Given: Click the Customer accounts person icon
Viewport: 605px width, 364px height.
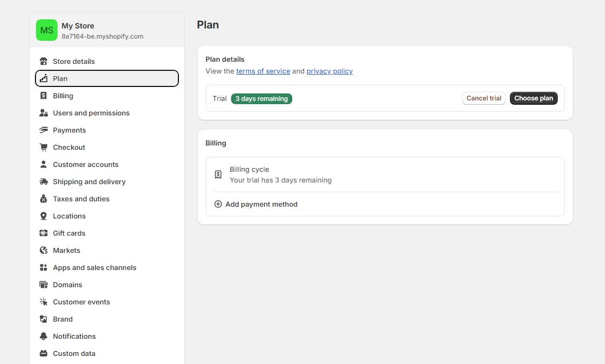Looking at the screenshot, I should coord(44,164).
